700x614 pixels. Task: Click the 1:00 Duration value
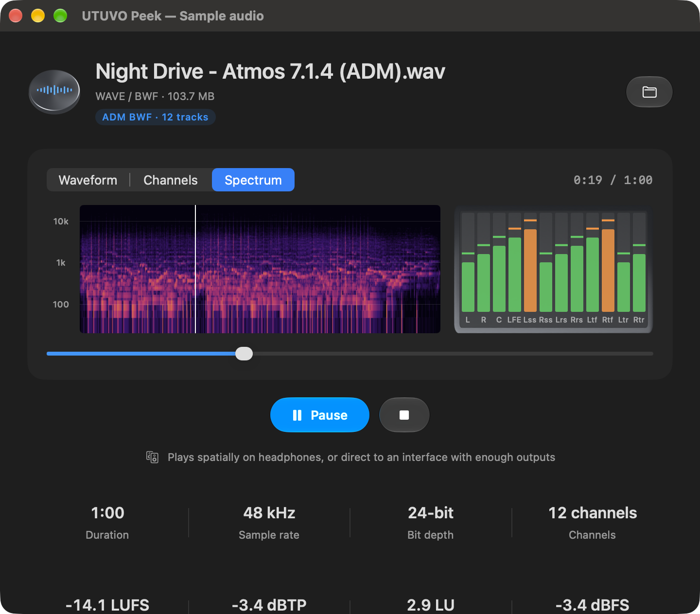click(x=107, y=513)
